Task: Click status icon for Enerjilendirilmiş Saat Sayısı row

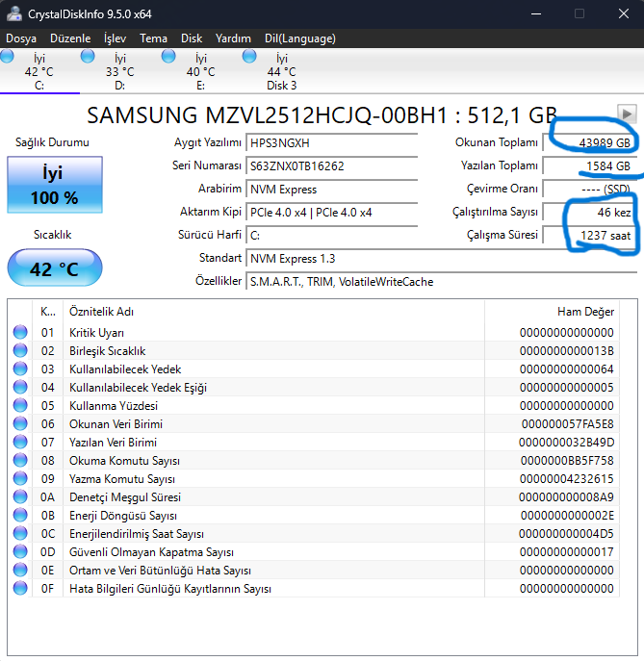Action: 20,533
